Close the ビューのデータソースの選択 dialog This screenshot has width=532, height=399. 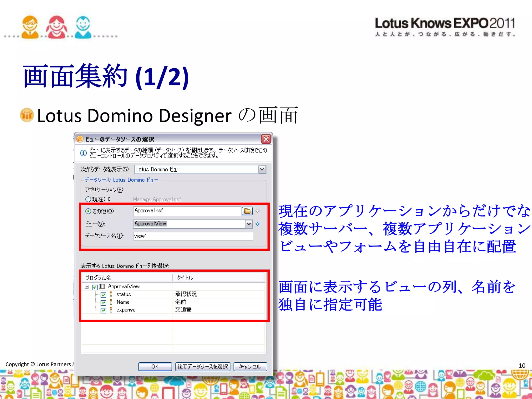click(x=266, y=139)
